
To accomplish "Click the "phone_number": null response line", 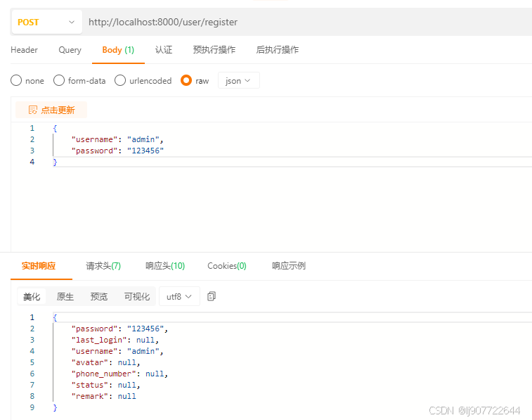I will coord(119,374).
